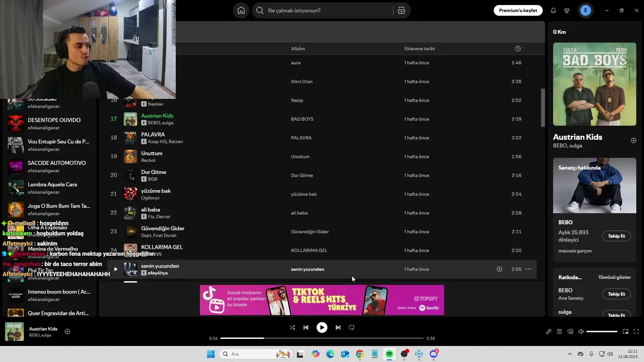The image size is (644, 362).
Task: Open the Browse icon beside search field
Action: click(401, 11)
